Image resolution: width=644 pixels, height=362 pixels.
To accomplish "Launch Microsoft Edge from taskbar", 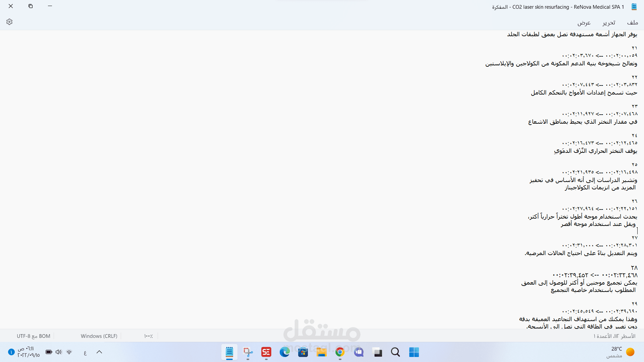I will (285, 352).
